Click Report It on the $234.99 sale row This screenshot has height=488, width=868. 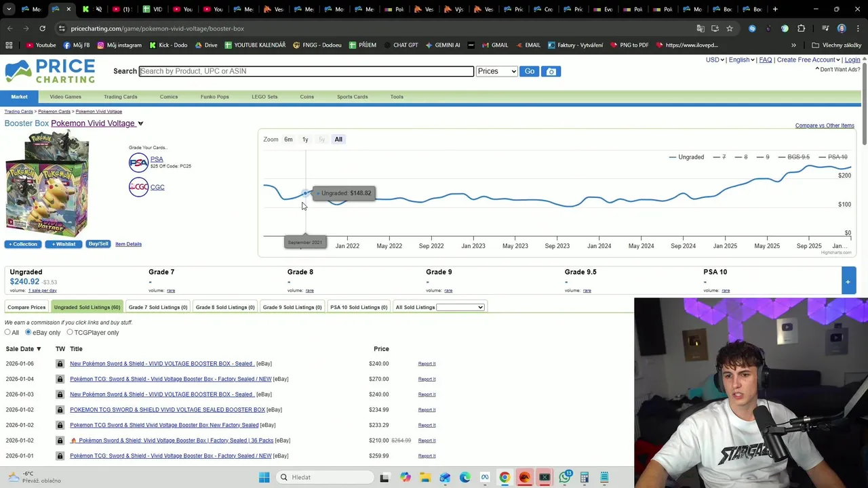coord(427,410)
